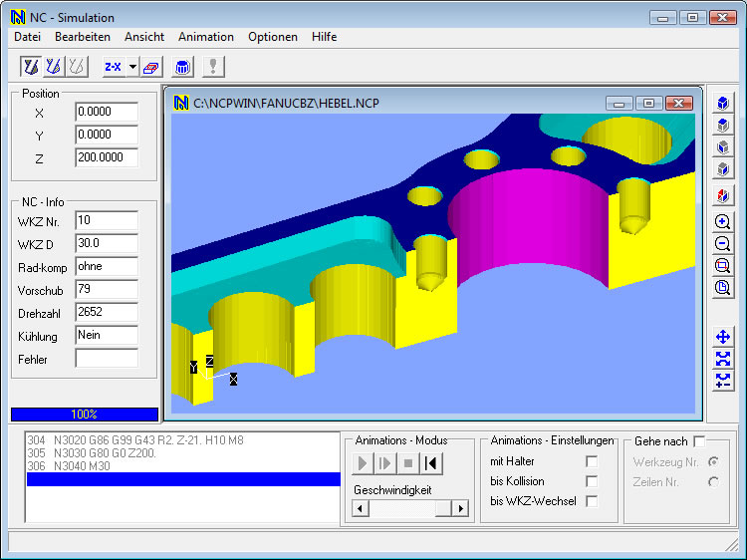
Task: Click the empty Fehler field
Action: click(107, 358)
